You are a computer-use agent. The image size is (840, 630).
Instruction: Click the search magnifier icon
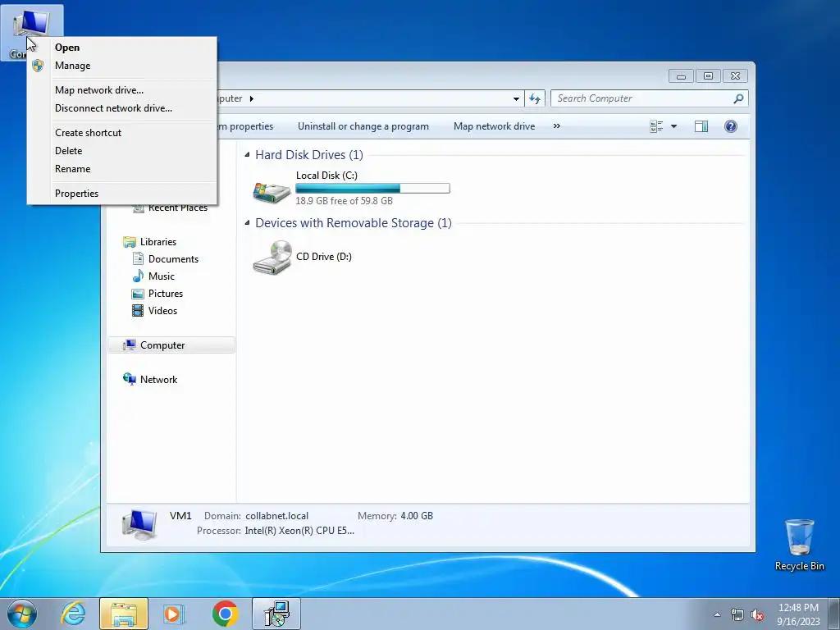pos(738,98)
